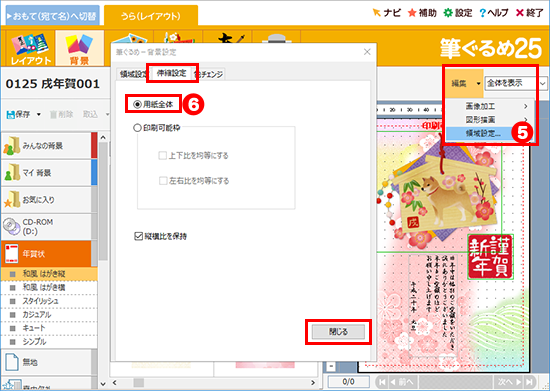The height and width of the screenshot is (391, 550).
Task: Select the 印刷可能枠 radio button
Action: (x=137, y=128)
